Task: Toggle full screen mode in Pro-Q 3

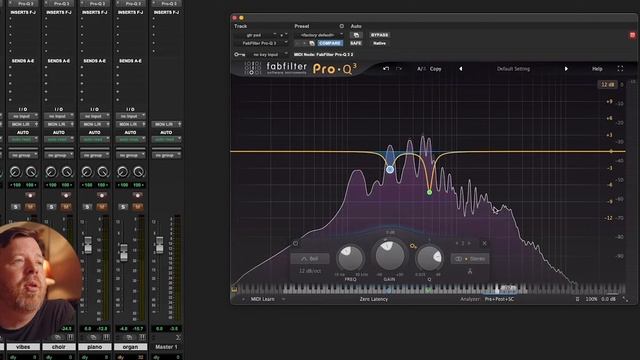Action: [620, 69]
